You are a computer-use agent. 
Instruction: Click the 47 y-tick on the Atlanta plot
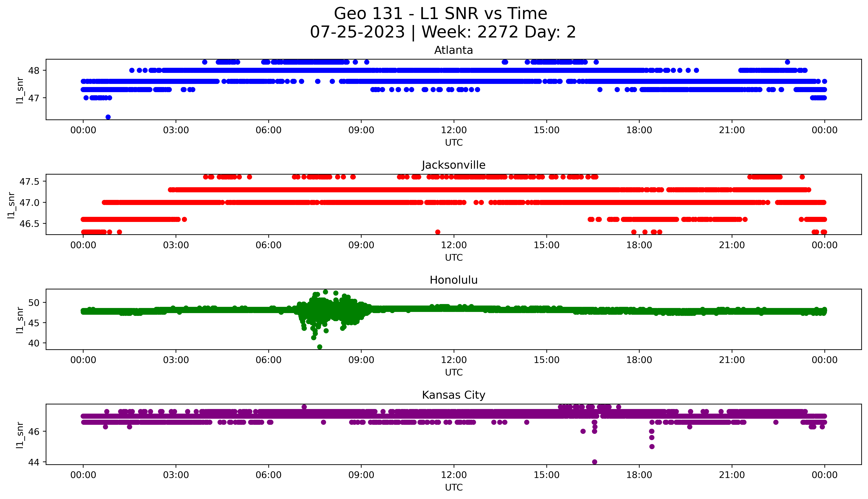click(x=34, y=98)
